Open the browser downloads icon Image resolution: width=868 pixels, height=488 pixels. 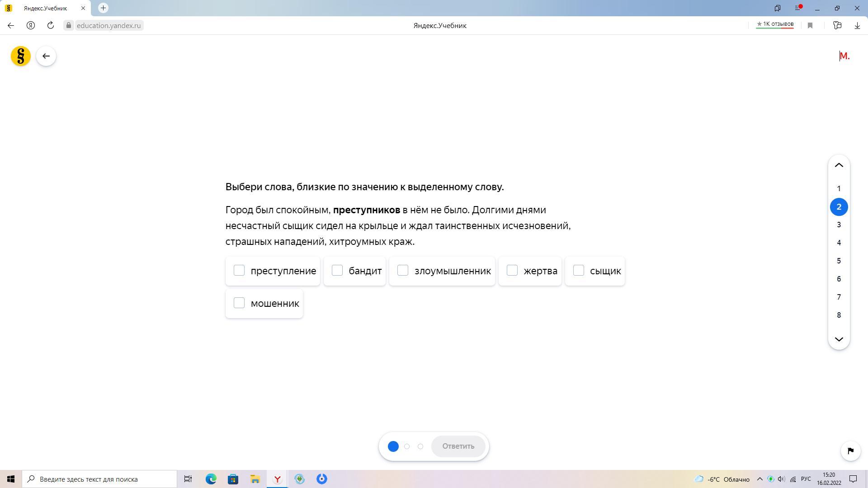pyautogui.click(x=857, y=25)
